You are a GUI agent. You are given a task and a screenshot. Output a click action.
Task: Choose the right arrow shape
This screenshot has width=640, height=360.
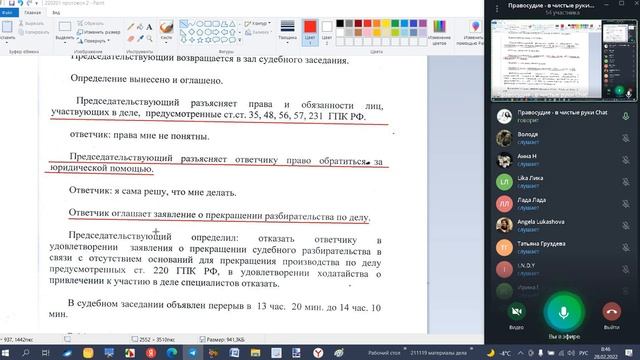tap(216, 32)
